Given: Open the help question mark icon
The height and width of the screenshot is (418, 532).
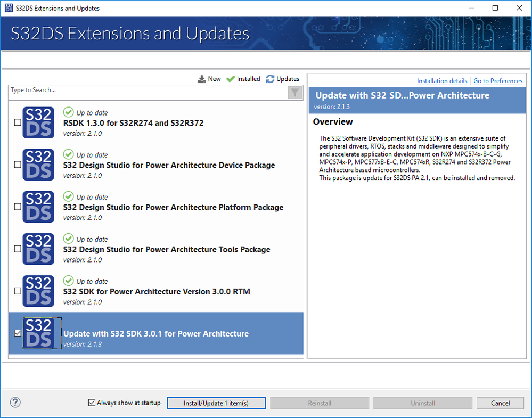Looking at the screenshot, I should 15,403.
